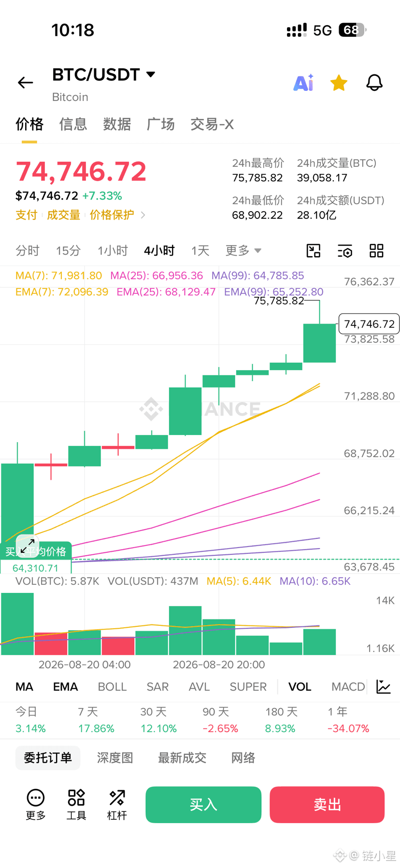Image resolution: width=400 pixels, height=868 pixels.
Task: Tap the cellular signal bars icon
Action: 297,30
